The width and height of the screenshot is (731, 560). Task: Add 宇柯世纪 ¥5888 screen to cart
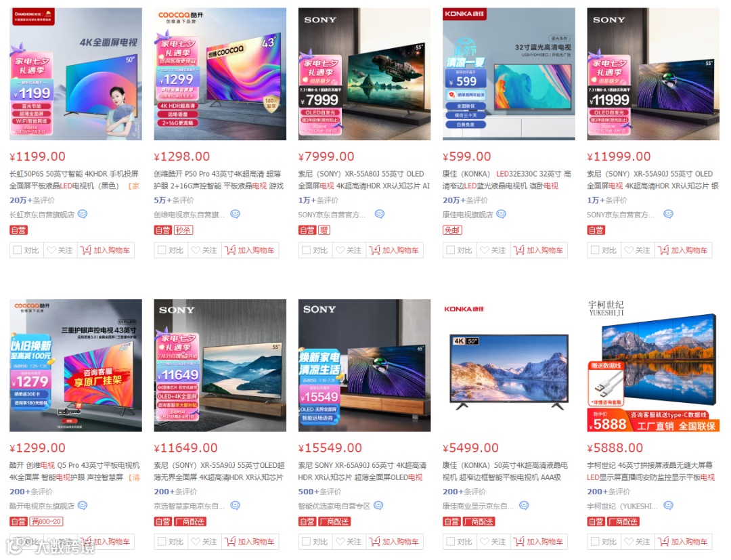(x=683, y=542)
